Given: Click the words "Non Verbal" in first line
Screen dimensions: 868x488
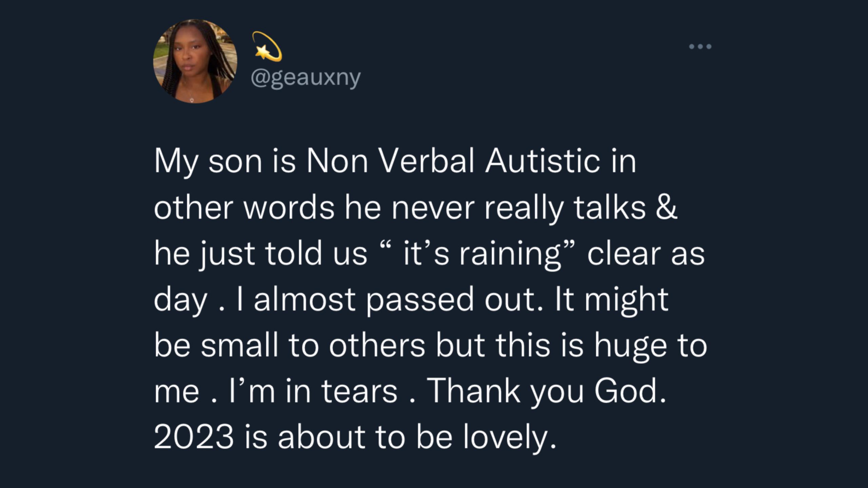Looking at the screenshot, I should [390, 161].
